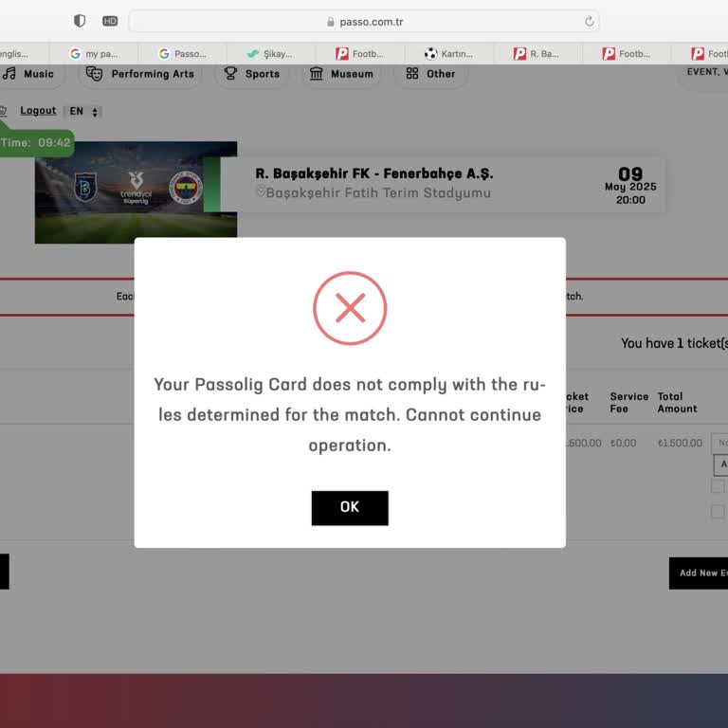Viewport: 728px width, 728px height.
Task: Open the Museum category
Action: point(341,74)
